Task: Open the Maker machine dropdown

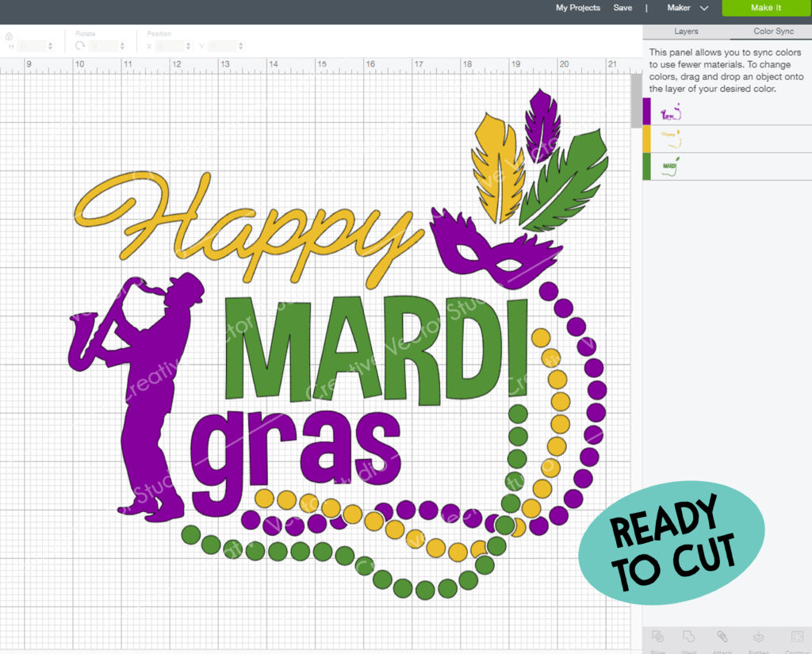Action: coord(688,8)
